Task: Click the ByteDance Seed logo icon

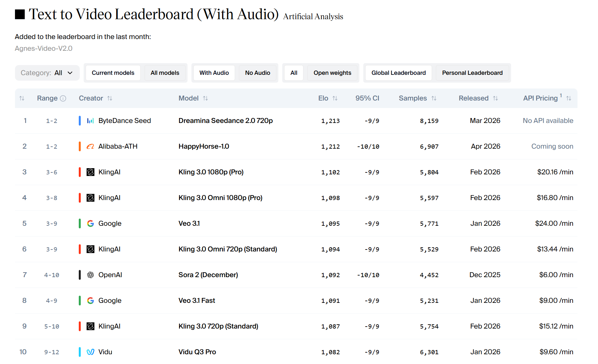Action: pos(90,121)
